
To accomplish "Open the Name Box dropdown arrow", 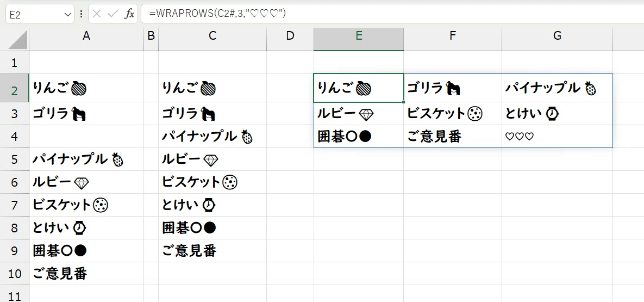I will point(68,14).
